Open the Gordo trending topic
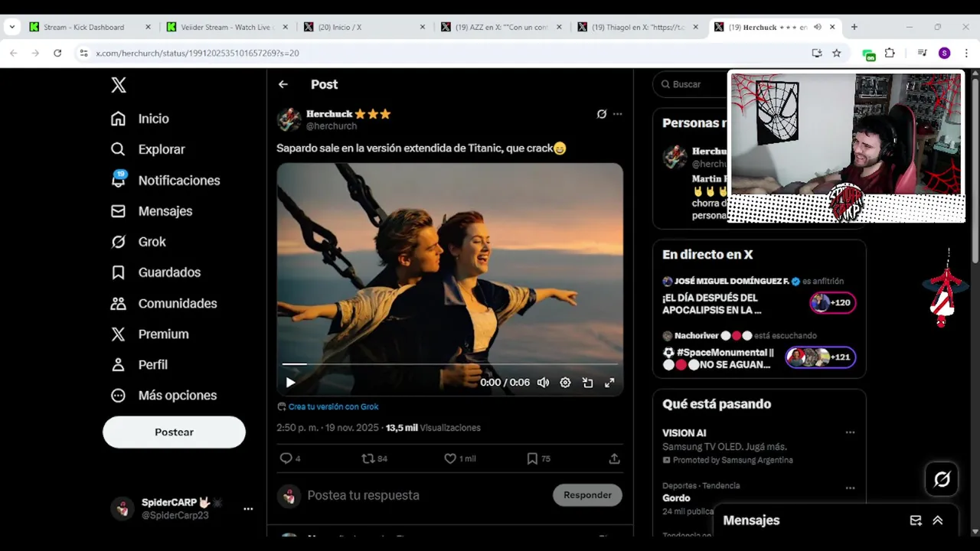Viewport: 980px width, 551px height. point(676,498)
